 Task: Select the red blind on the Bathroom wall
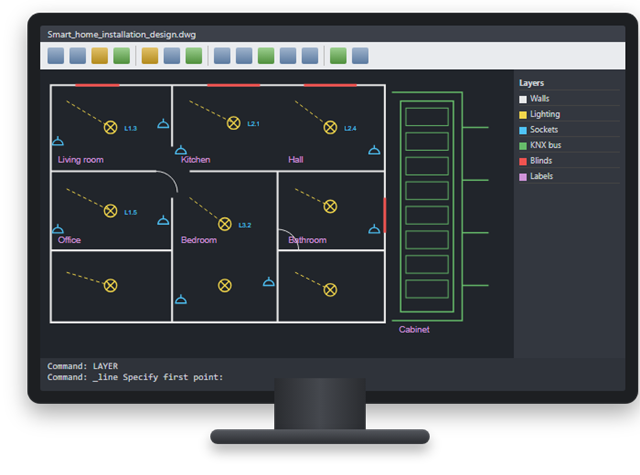(385, 215)
